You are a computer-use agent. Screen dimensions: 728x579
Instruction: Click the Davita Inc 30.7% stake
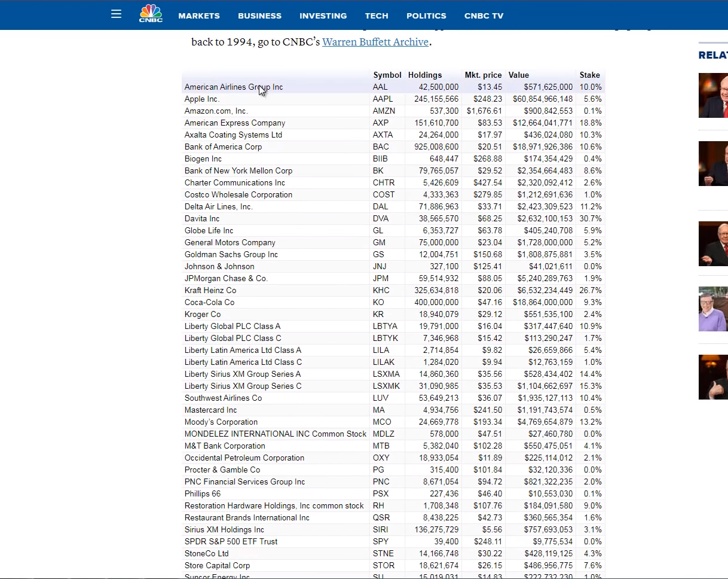tap(591, 218)
